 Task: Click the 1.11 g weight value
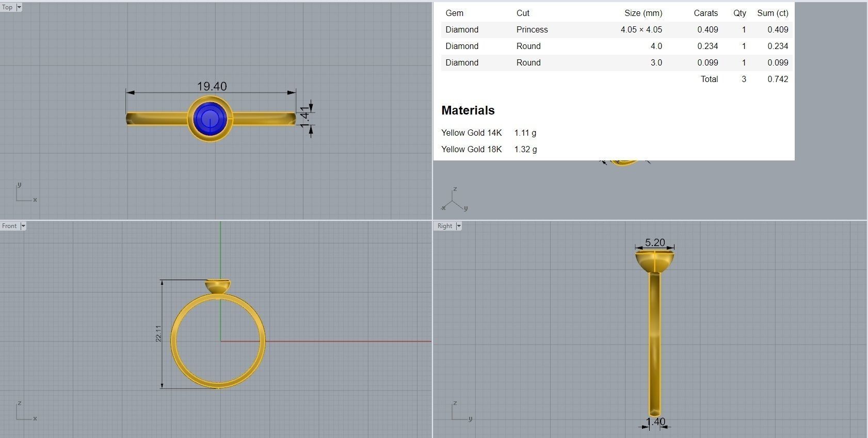[x=525, y=133]
